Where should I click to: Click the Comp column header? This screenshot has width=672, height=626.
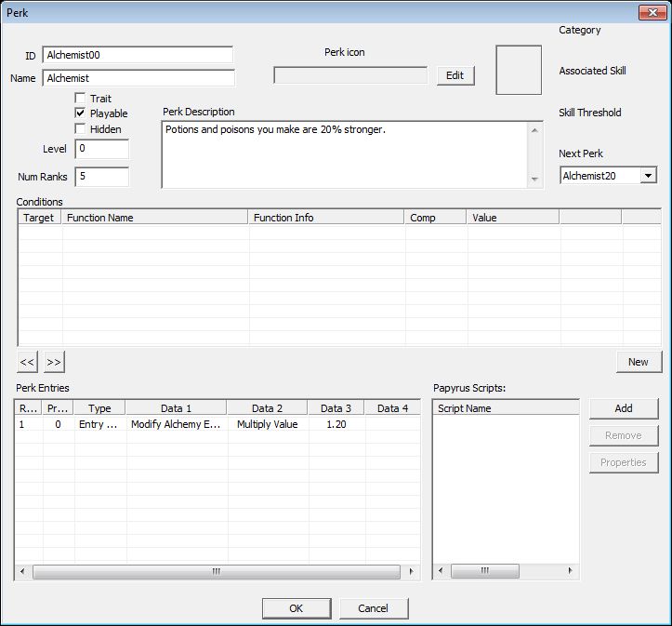point(435,218)
